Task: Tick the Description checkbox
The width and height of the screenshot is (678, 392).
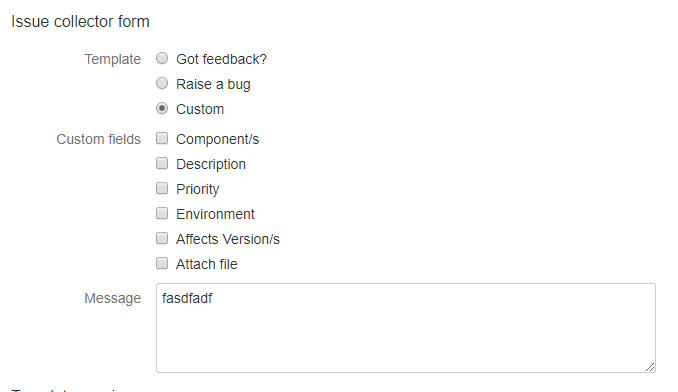Action: pos(162,163)
